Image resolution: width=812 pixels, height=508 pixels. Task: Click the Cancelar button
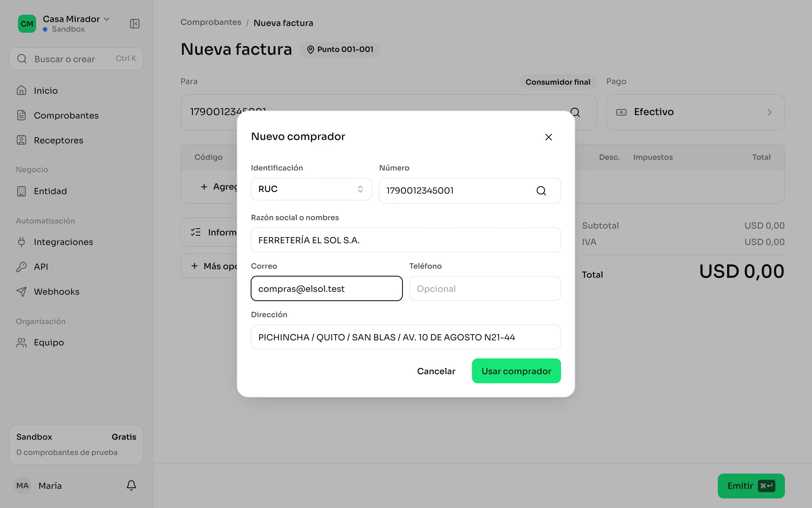point(436,371)
